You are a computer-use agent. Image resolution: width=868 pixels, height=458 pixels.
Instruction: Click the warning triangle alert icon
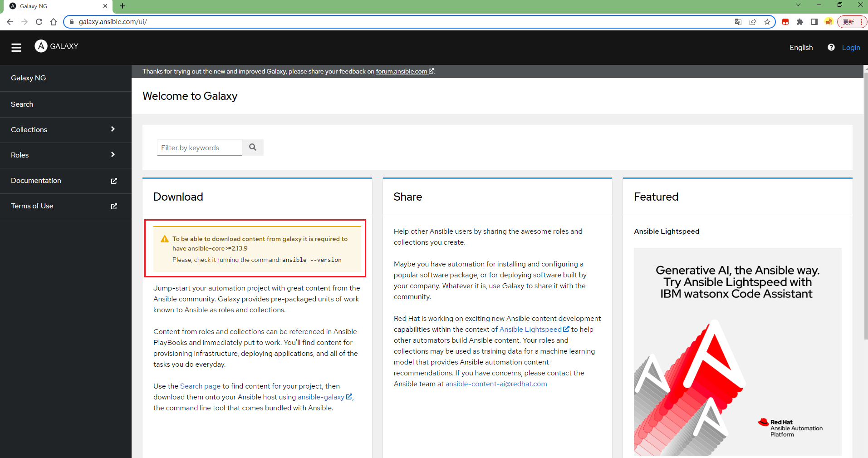165,239
